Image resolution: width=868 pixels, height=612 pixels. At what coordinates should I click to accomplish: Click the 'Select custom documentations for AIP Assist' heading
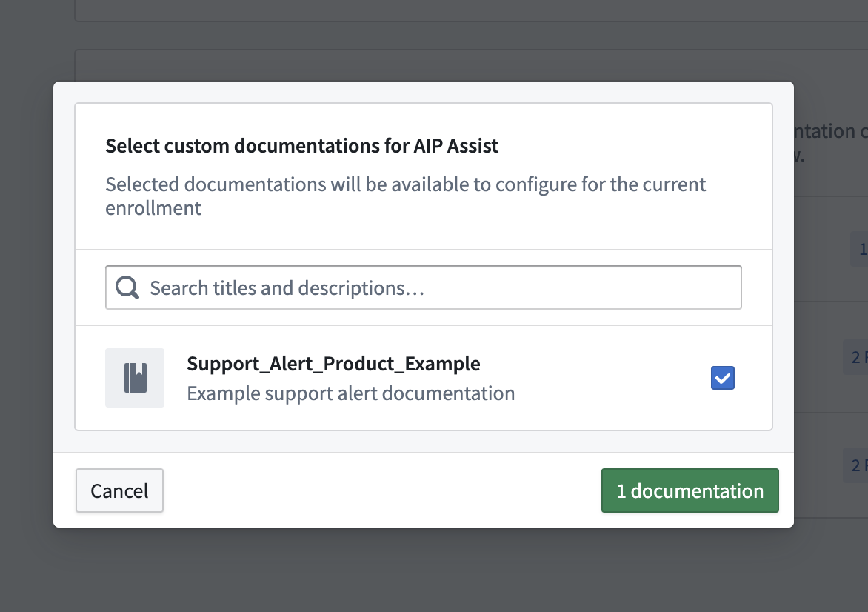(x=301, y=146)
